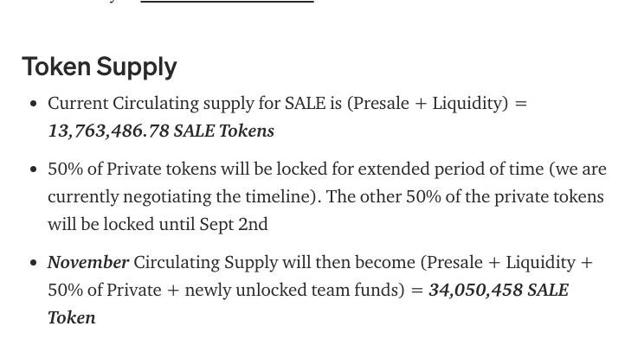Click 'Circulating Supply will then become' text
This screenshot has width=644, height=352.
(274, 263)
